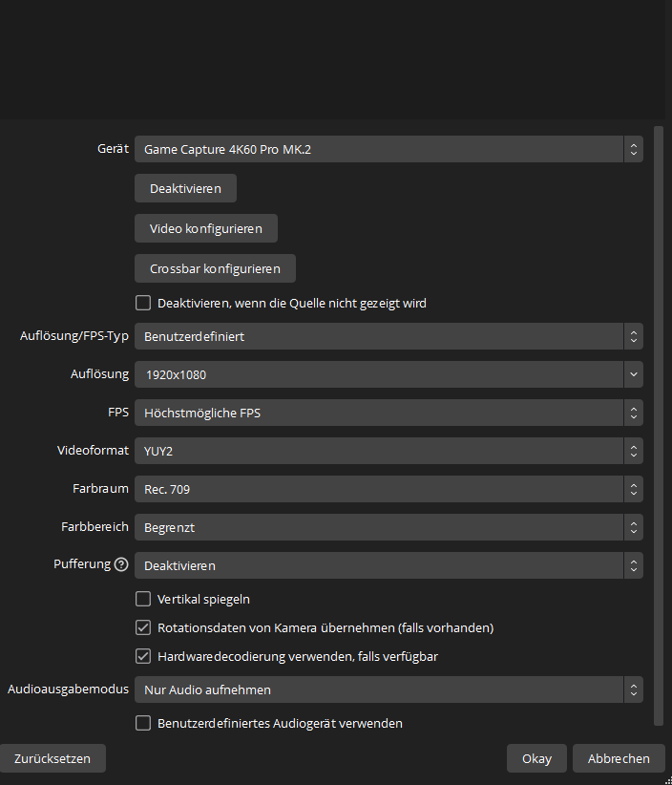This screenshot has width=672, height=785.
Task: Open the Auflösung 1920x1080 combo box
Action: pos(388,374)
